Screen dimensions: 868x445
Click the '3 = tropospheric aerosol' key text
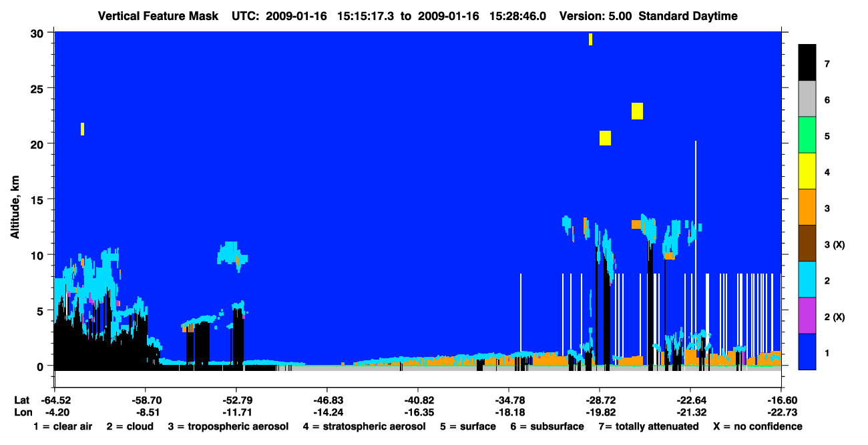click(228, 427)
